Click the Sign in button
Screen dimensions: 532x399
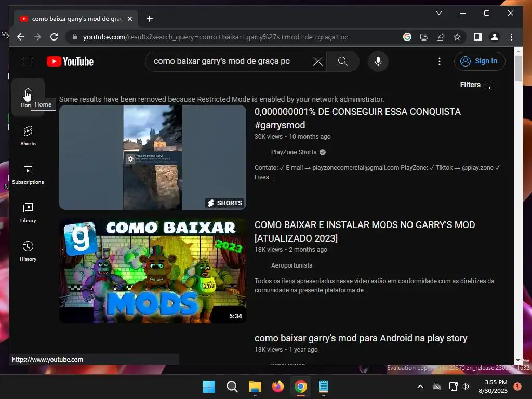tap(480, 61)
